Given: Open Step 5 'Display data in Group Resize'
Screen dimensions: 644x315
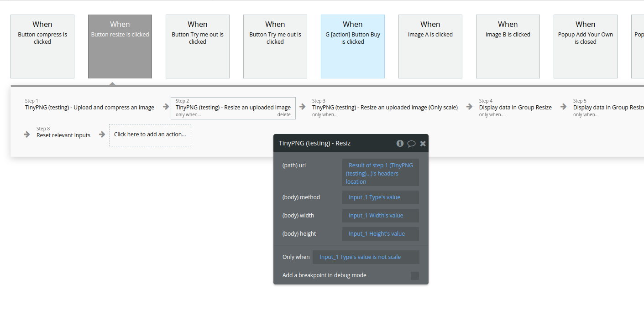Looking at the screenshot, I should pos(608,108).
